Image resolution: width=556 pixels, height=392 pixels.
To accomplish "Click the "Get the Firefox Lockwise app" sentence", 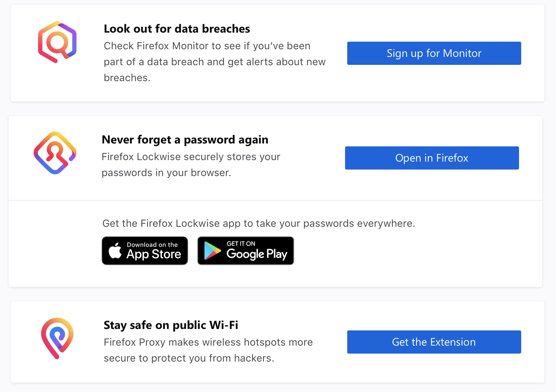I will (x=258, y=223).
